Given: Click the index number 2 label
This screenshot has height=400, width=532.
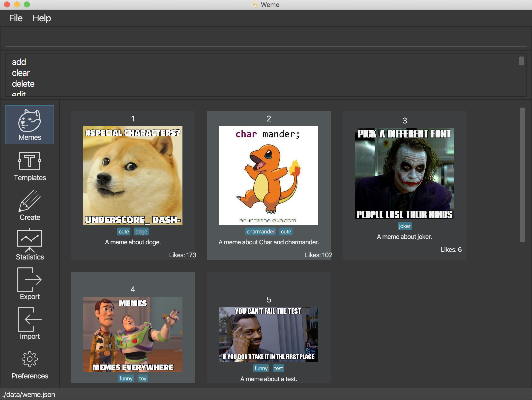Looking at the screenshot, I should coord(269,119).
